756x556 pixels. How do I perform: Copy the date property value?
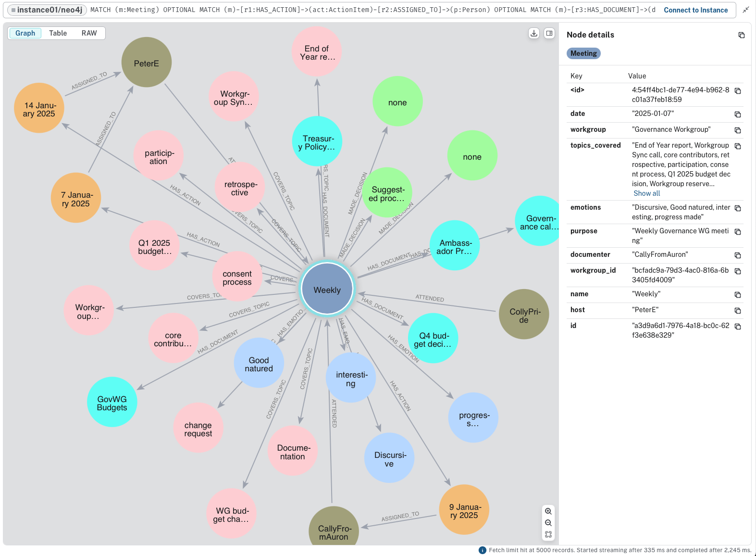[x=738, y=114]
